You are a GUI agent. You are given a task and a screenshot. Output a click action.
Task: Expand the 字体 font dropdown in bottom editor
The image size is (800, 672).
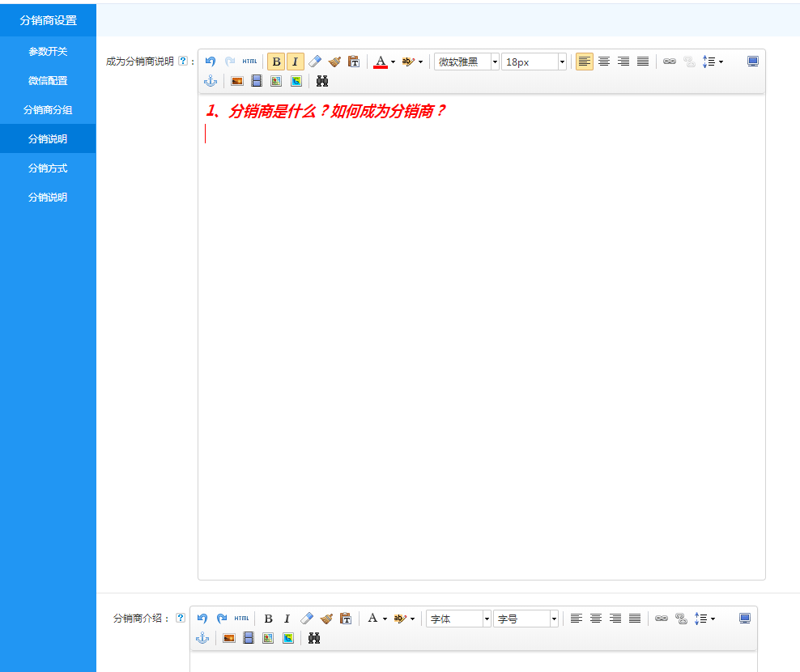487,619
